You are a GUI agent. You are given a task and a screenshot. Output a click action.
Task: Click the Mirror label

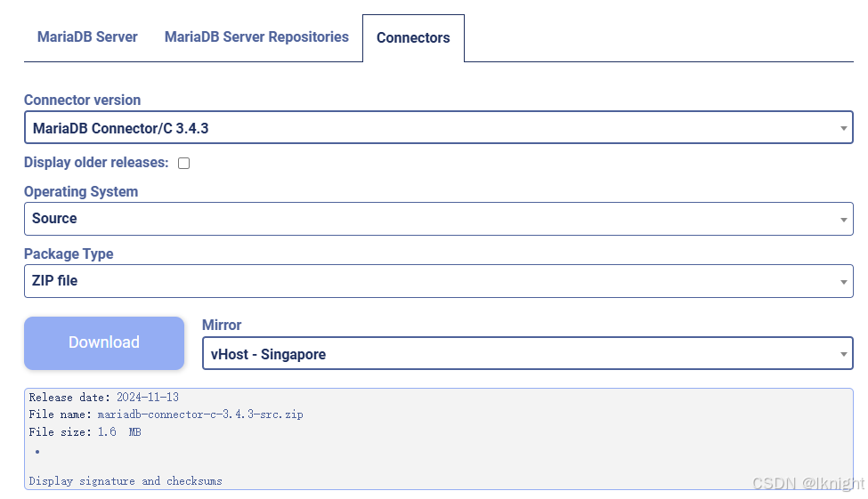222,325
